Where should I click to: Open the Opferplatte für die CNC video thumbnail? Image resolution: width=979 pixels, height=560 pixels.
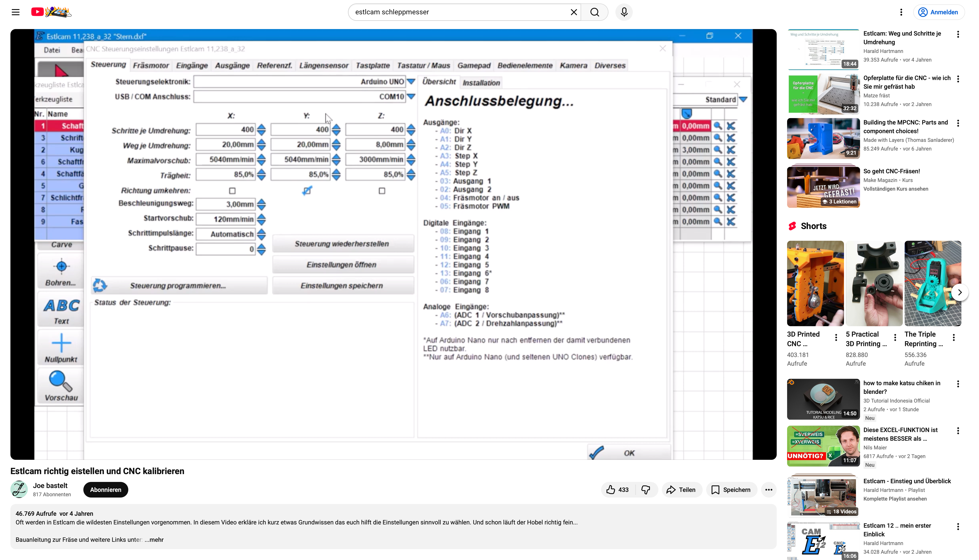click(823, 94)
